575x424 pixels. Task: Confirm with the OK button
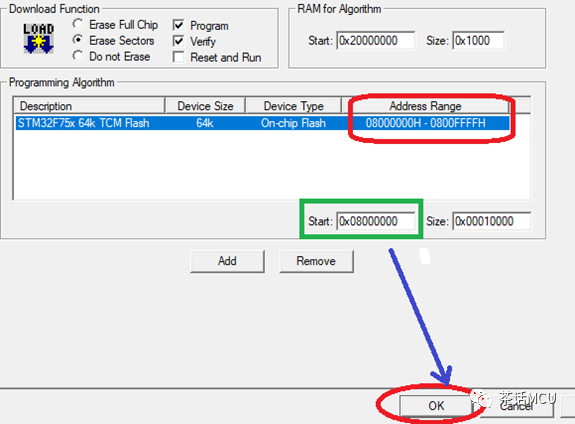tap(436, 406)
